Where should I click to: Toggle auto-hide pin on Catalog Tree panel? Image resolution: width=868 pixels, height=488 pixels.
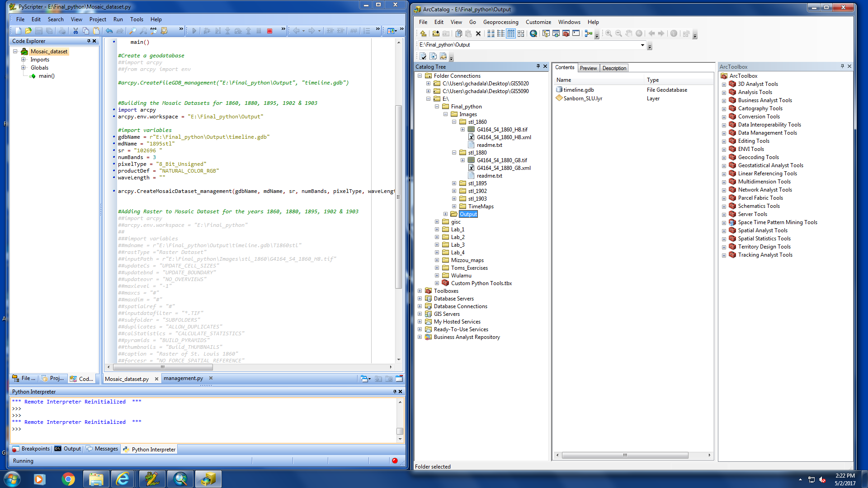point(538,66)
